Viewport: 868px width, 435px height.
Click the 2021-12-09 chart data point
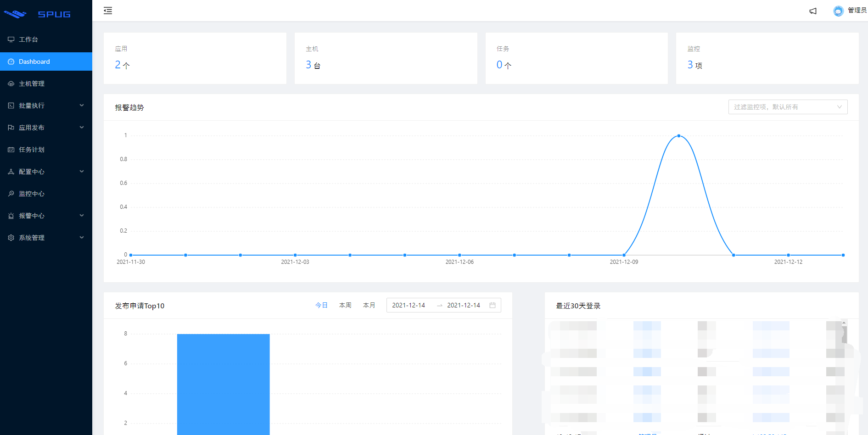tap(624, 255)
